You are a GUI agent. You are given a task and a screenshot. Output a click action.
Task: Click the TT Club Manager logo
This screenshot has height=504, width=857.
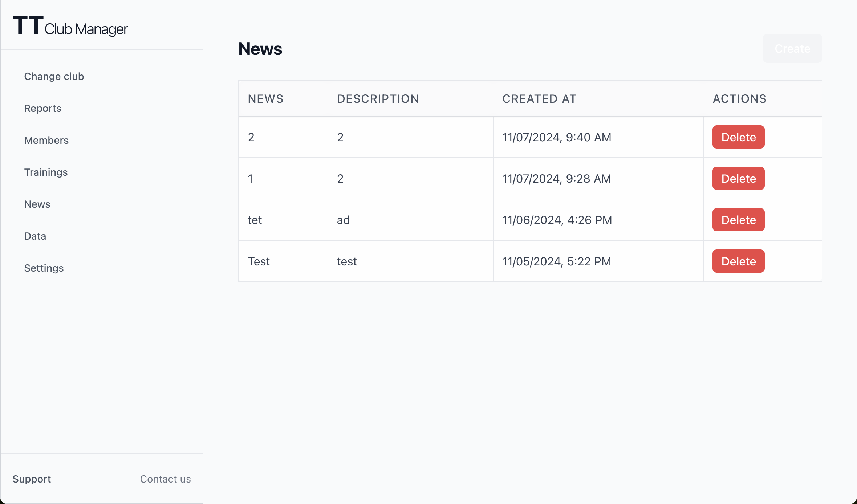(x=70, y=26)
